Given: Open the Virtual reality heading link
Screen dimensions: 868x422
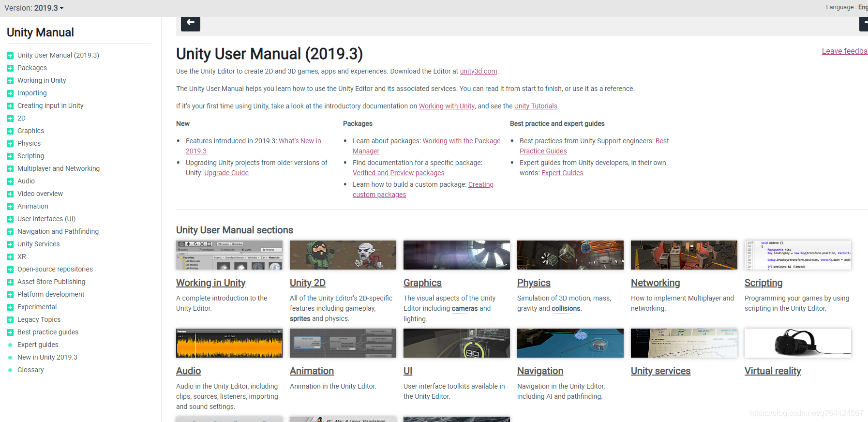Looking at the screenshot, I should pos(773,371).
